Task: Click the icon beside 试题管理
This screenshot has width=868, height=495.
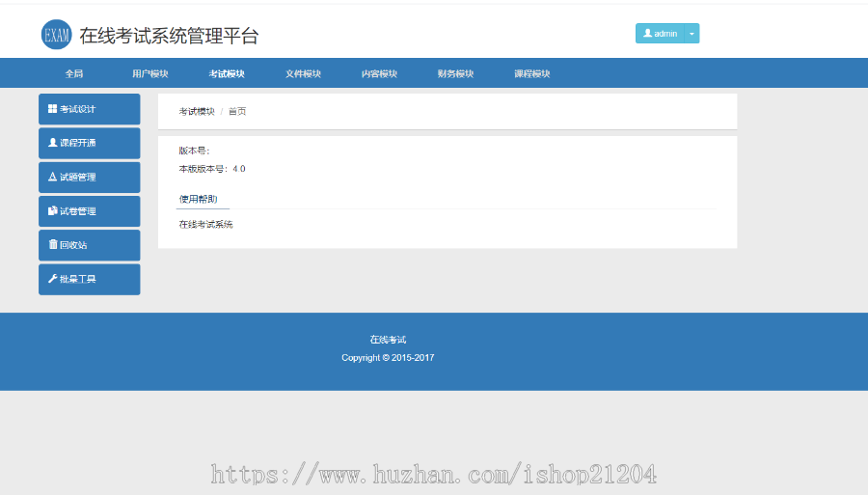Action: click(x=53, y=177)
